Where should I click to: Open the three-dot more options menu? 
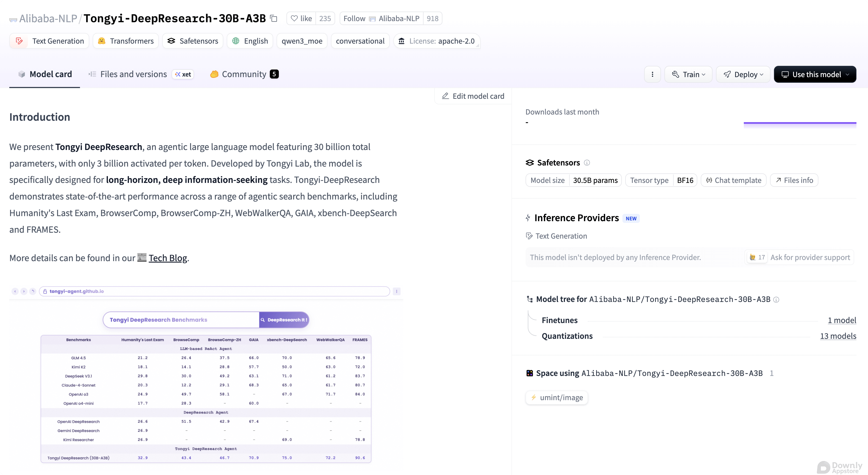point(652,74)
